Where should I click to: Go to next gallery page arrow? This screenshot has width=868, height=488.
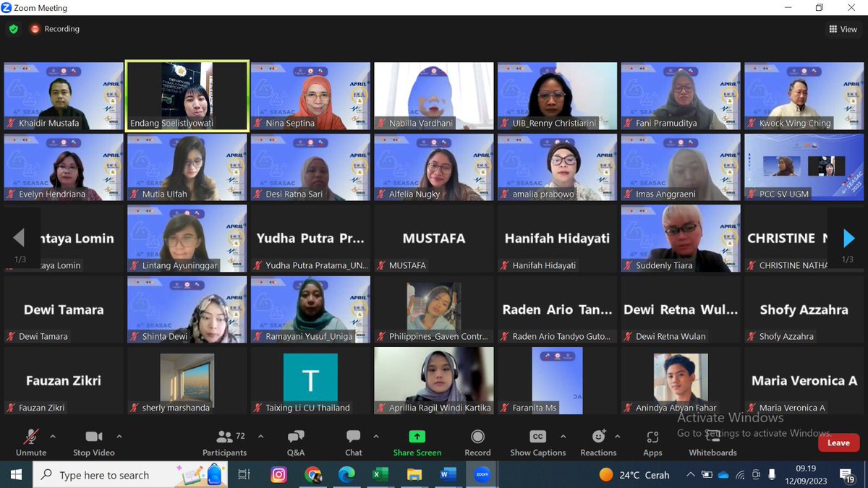tap(848, 238)
